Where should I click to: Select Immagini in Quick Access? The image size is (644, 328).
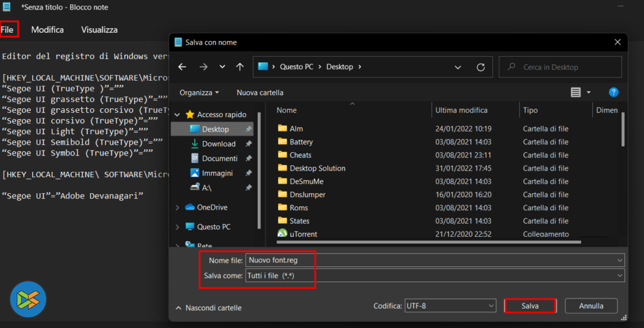click(217, 173)
